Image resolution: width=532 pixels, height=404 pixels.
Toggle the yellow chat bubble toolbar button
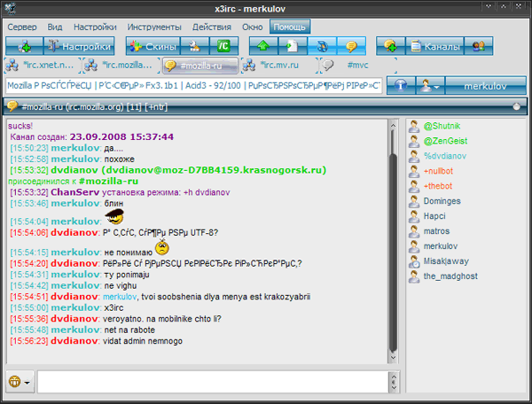(x=351, y=46)
